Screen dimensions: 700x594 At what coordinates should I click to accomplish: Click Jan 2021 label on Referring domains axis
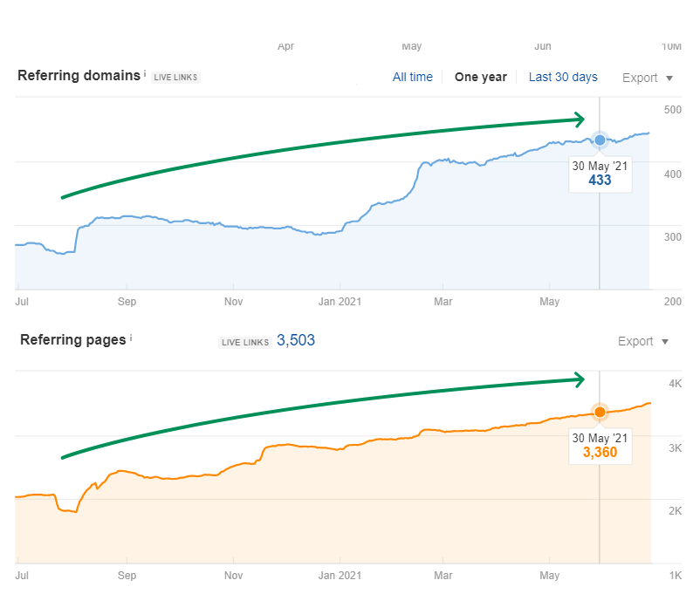pyautogui.click(x=339, y=302)
